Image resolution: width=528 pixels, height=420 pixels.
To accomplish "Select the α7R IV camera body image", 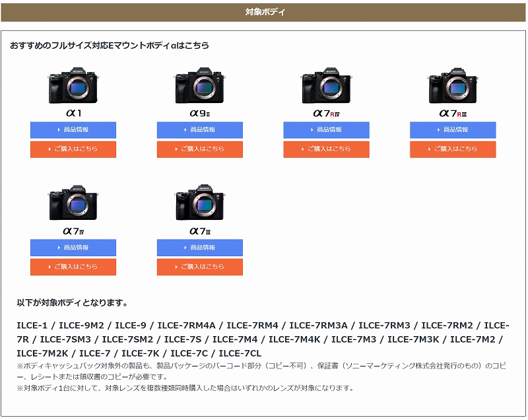I will pyautogui.click(x=326, y=86).
